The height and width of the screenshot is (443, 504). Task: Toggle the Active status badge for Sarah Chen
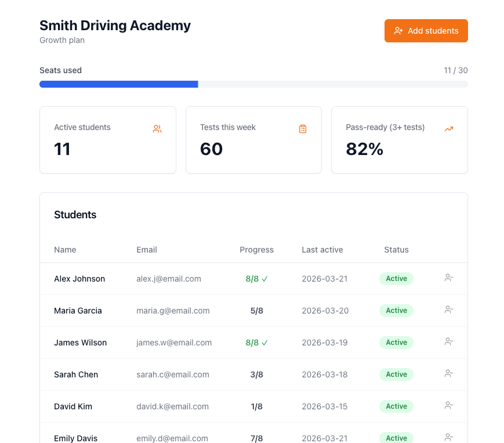pos(396,374)
